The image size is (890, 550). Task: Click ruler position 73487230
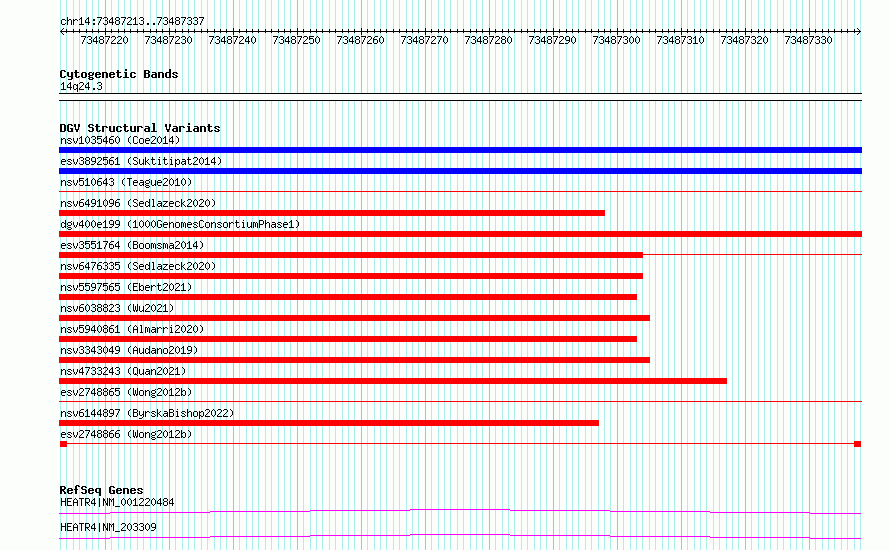169,40
